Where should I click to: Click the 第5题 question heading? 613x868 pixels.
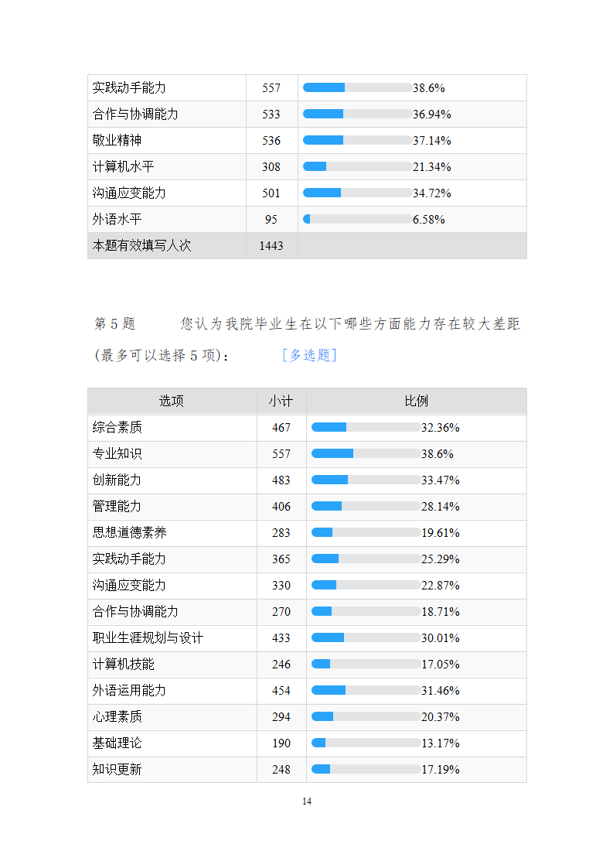(x=115, y=323)
